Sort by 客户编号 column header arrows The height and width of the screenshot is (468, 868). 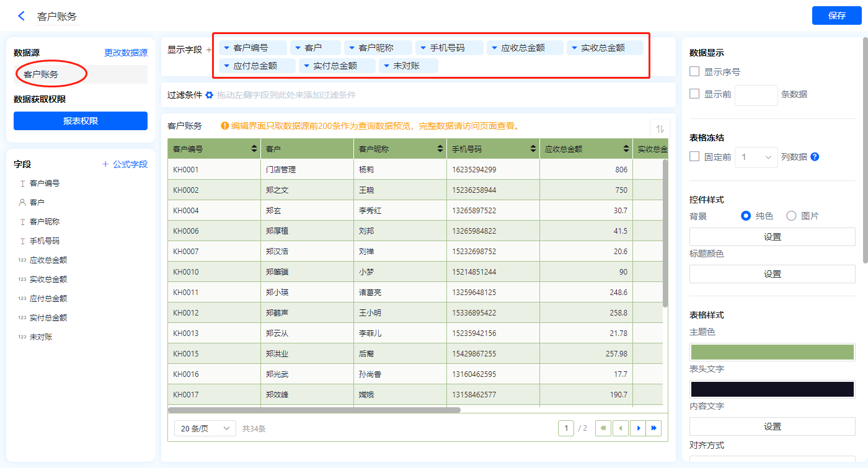254,149
